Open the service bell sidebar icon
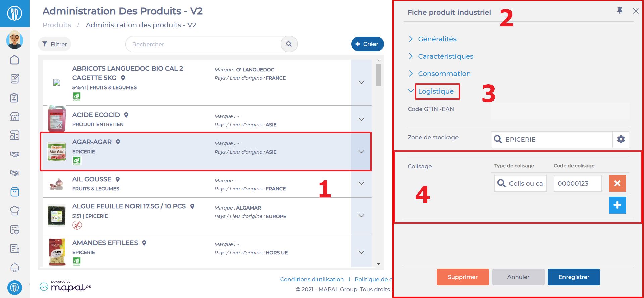Viewport: 644px width, 298px height. pyautogui.click(x=15, y=267)
